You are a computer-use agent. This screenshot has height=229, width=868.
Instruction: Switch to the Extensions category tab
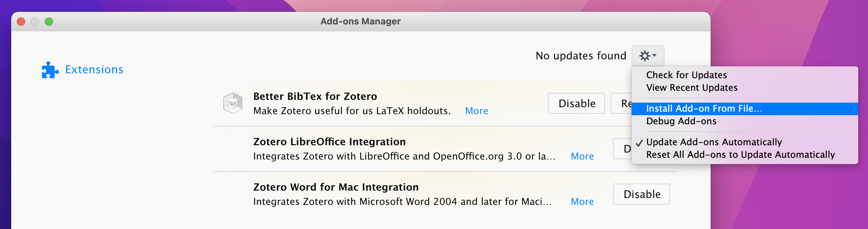point(94,70)
